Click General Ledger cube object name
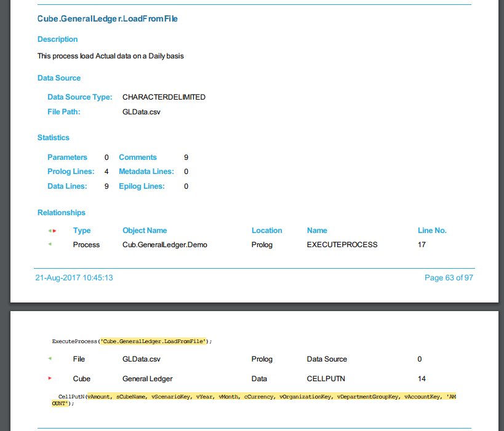Image resolution: width=504 pixels, height=431 pixels. pyautogui.click(x=148, y=379)
